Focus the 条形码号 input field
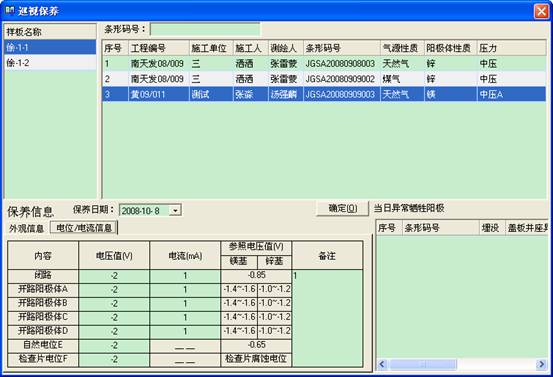Viewport: 553px width, 377px height. pyautogui.click(x=205, y=29)
